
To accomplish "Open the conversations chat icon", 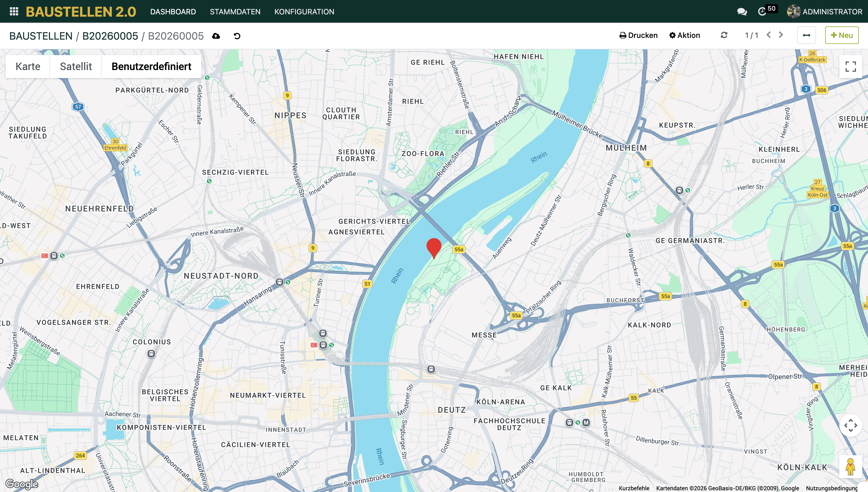I will click(742, 11).
